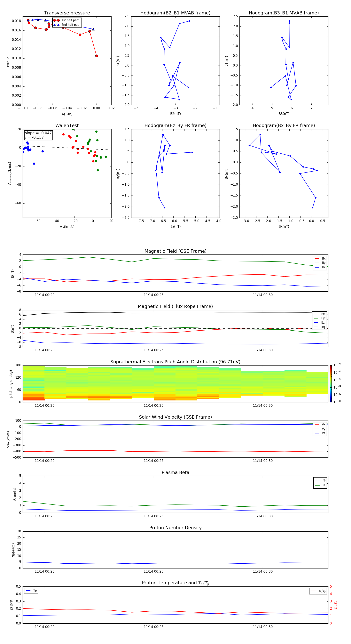351x644 pixels.
Task: Click the 'B2(nT)' x-axis label
Action: 175,114
